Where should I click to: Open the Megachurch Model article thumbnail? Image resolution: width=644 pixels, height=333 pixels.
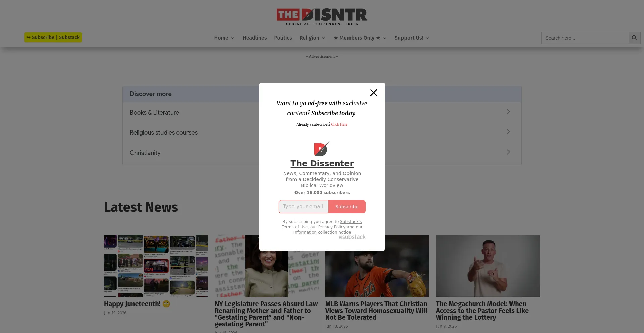tap(488, 266)
